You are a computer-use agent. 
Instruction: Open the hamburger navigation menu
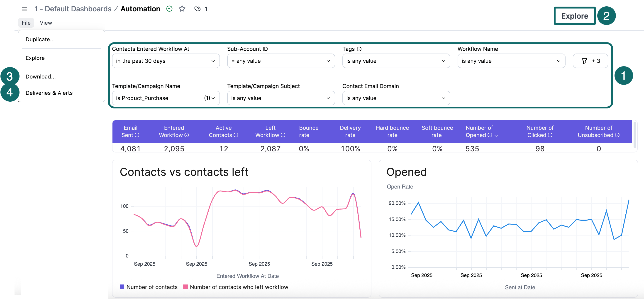[24, 9]
